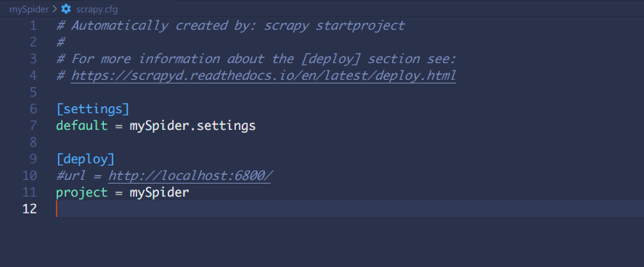Place cursor in the [deploy] section header
644x267 pixels.
tap(86, 159)
